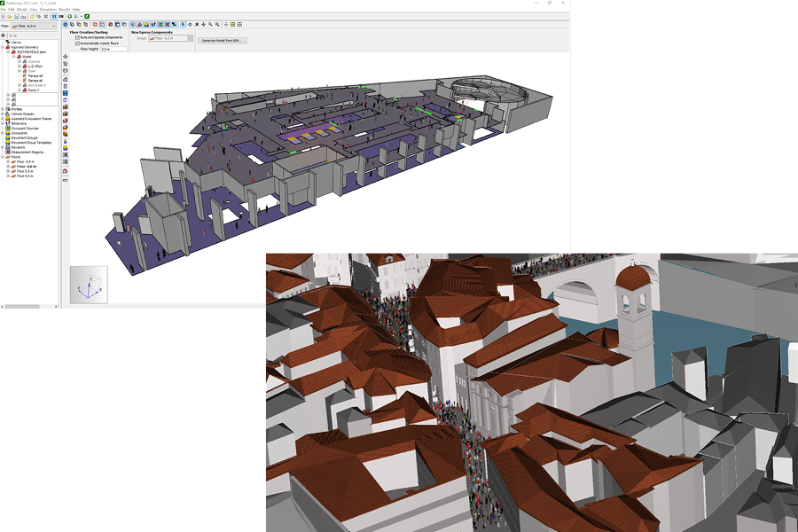Open the Floor -4.0 m dropdown
The height and width of the screenshot is (532, 798).
34,26
